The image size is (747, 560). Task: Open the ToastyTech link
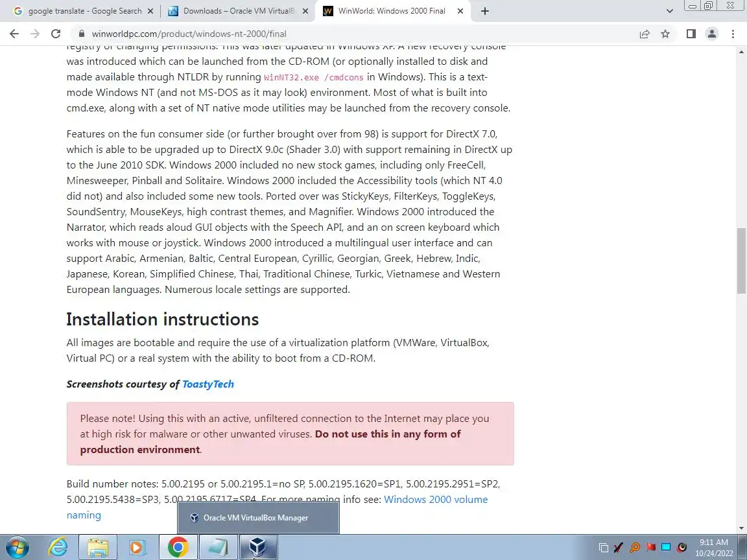pos(208,384)
